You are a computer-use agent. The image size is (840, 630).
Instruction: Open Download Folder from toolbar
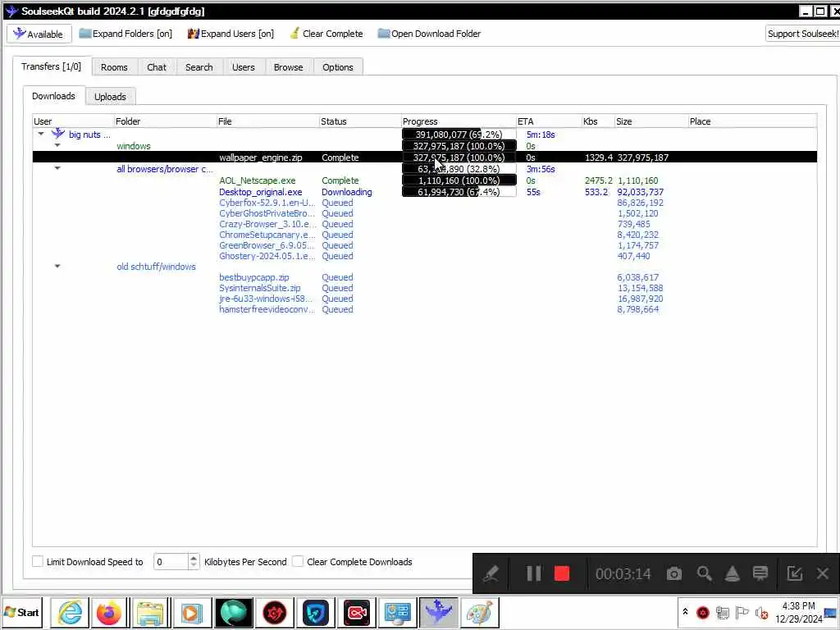tap(429, 34)
